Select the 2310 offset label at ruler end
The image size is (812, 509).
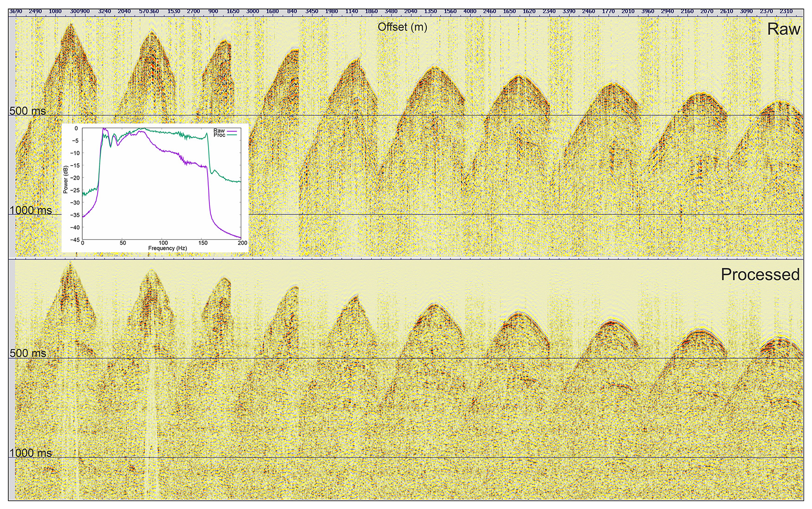click(x=786, y=11)
